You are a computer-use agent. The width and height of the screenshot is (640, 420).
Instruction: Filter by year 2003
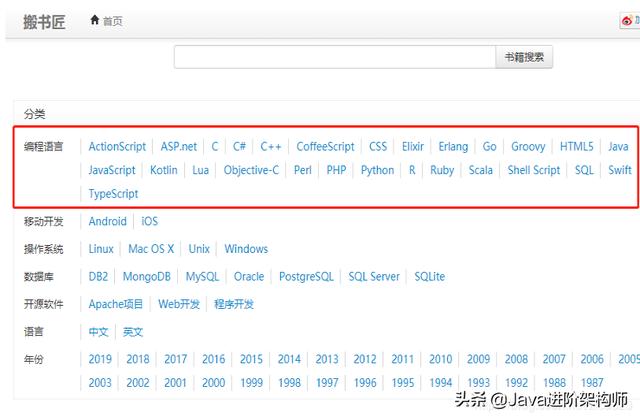point(100,383)
